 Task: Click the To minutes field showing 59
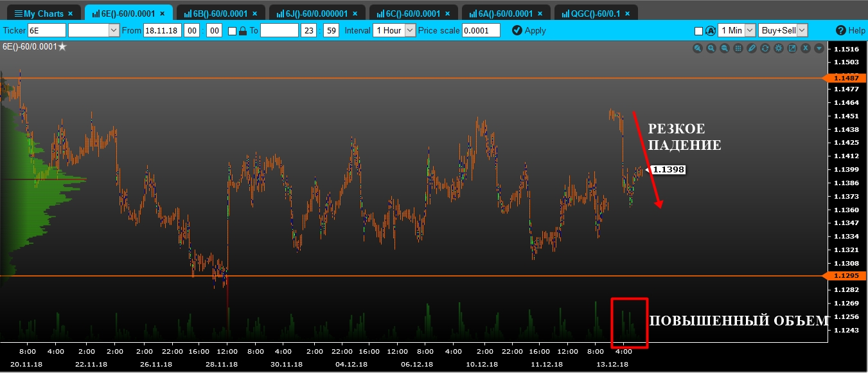[331, 30]
